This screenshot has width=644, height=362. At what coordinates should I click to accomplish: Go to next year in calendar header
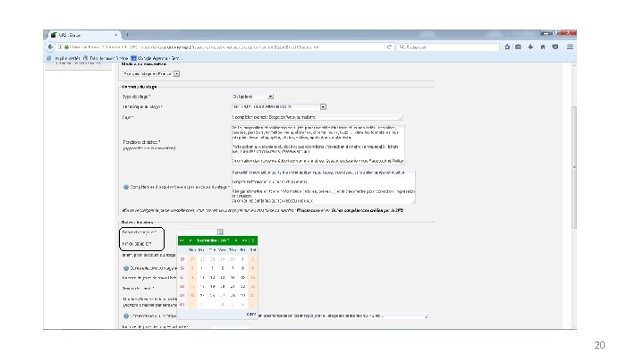point(244,240)
